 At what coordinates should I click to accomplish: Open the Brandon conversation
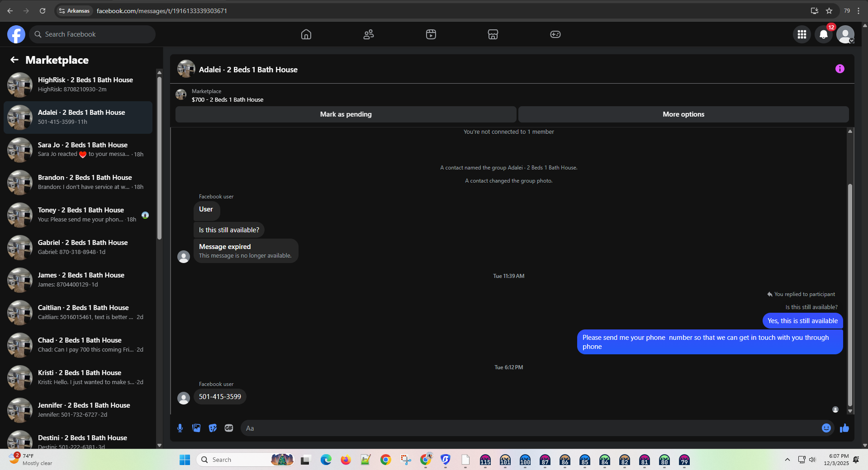[x=78, y=182]
